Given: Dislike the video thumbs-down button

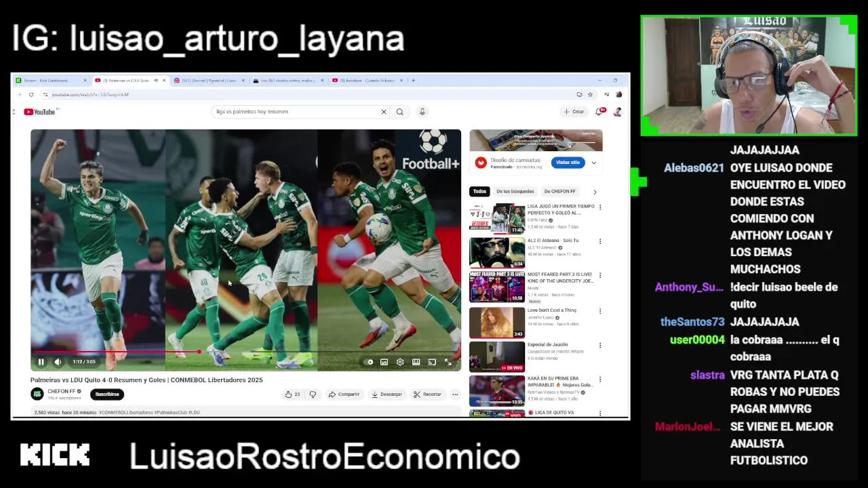Looking at the screenshot, I should (x=313, y=394).
